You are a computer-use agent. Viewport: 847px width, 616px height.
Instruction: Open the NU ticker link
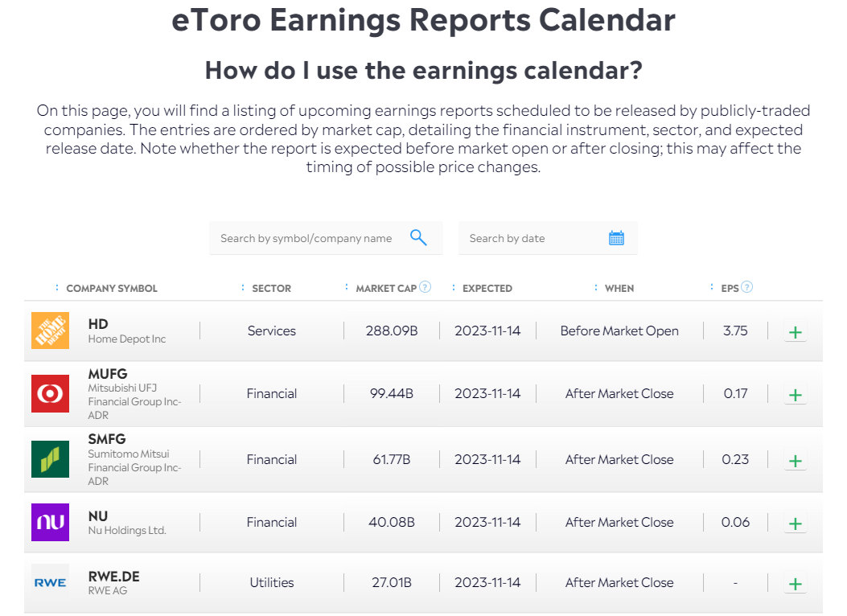[98, 516]
